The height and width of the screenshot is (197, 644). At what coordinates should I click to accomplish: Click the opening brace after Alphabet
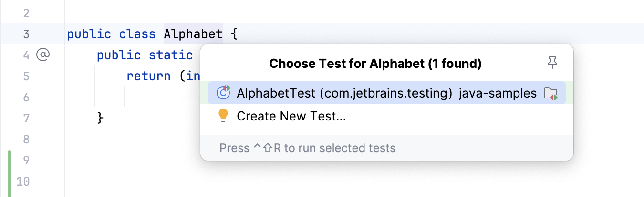[234, 34]
